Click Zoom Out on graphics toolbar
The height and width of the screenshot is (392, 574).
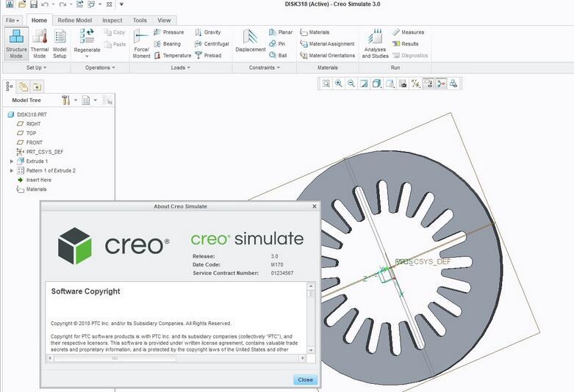[351, 84]
